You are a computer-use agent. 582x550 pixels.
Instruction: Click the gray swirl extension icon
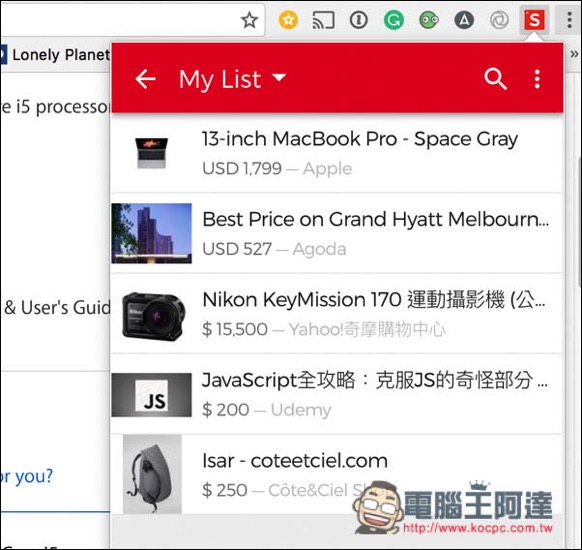pos(499,20)
